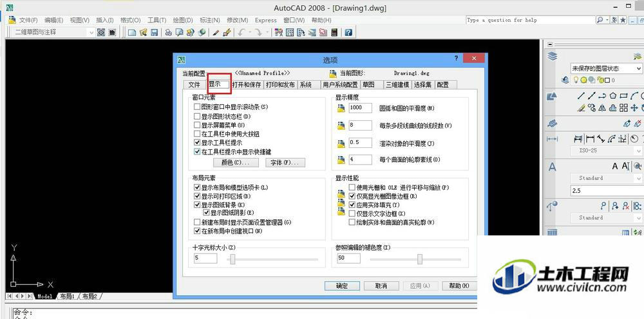
Task: Open the 未保存的图层状态 layer state dropdown
Action: coord(606,68)
